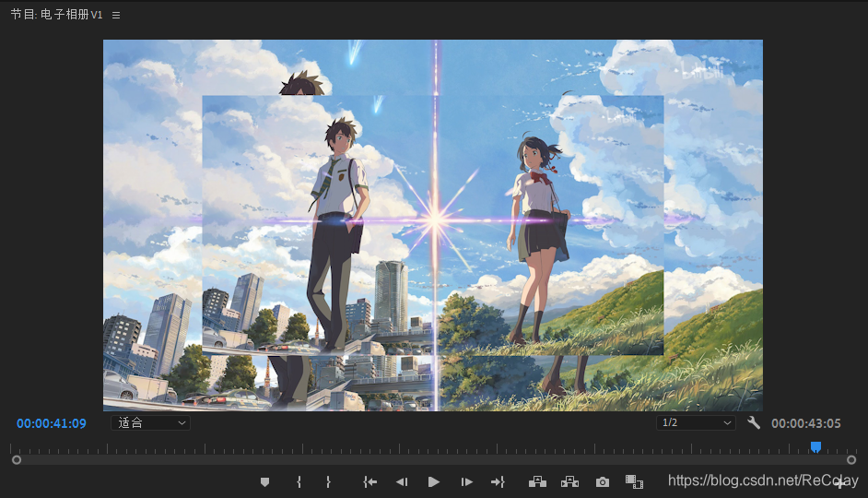
Task: Click the blue current timecode 00:00:41:09
Action: [x=52, y=423]
